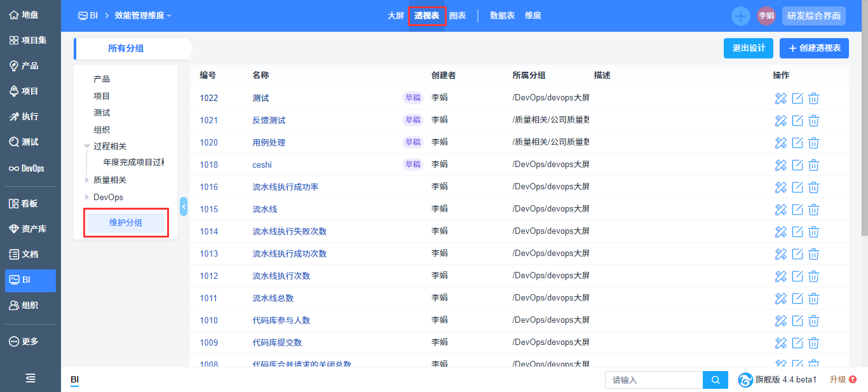Expand the 质量相关 tree node
This screenshot has height=392, width=868.
click(x=87, y=180)
